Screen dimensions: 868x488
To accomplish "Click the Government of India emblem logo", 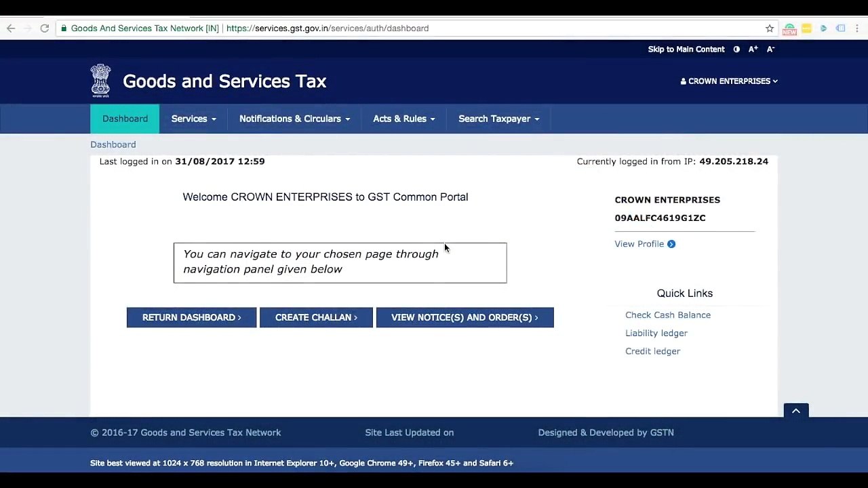I will [x=100, y=81].
